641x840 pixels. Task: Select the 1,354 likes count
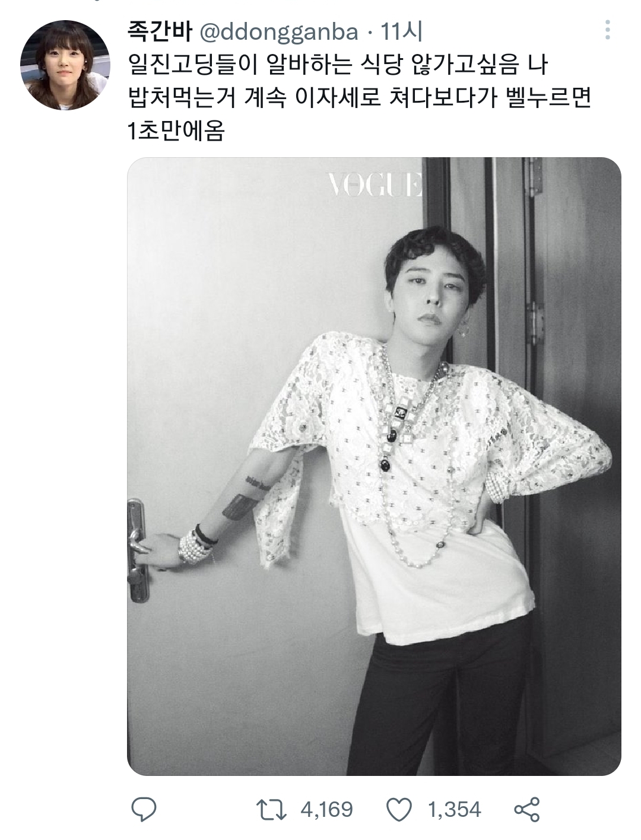455,810
